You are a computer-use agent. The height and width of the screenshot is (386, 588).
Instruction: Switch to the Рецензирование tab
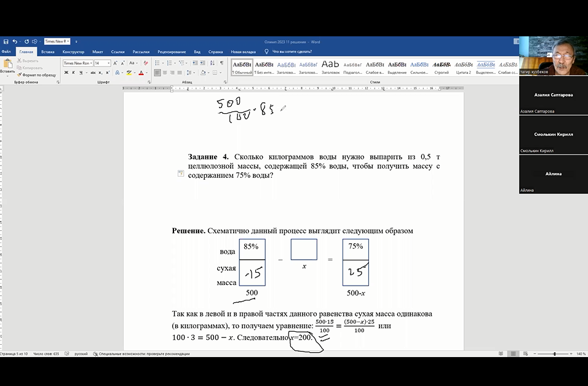pyautogui.click(x=172, y=52)
